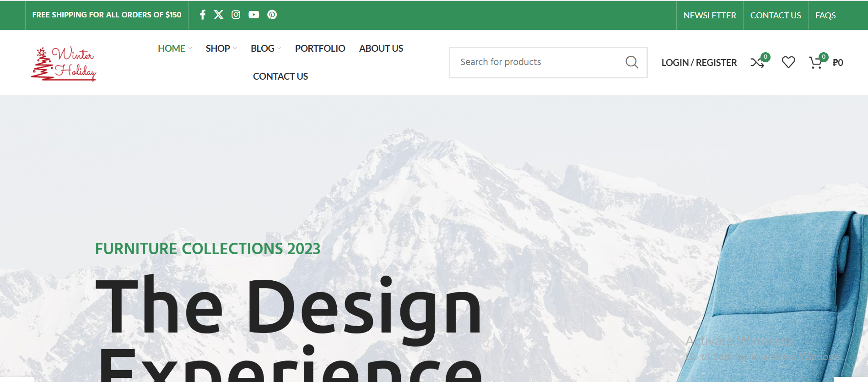Expand the Home menu chevron
Image resolution: width=868 pixels, height=382 pixels.
tap(190, 48)
